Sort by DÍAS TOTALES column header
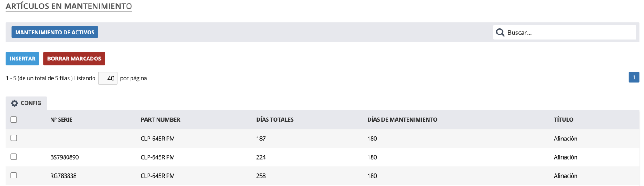The image size is (644, 186). point(275,120)
